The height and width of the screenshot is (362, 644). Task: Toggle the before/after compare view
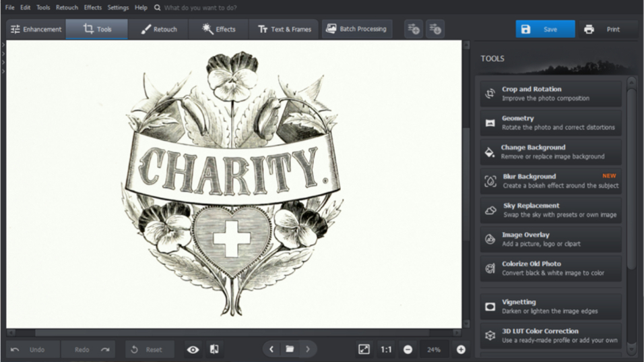click(214, 349)
